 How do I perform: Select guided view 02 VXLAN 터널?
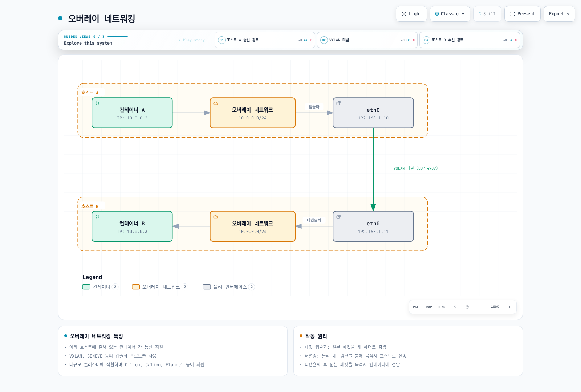click(x=367, y=40)
